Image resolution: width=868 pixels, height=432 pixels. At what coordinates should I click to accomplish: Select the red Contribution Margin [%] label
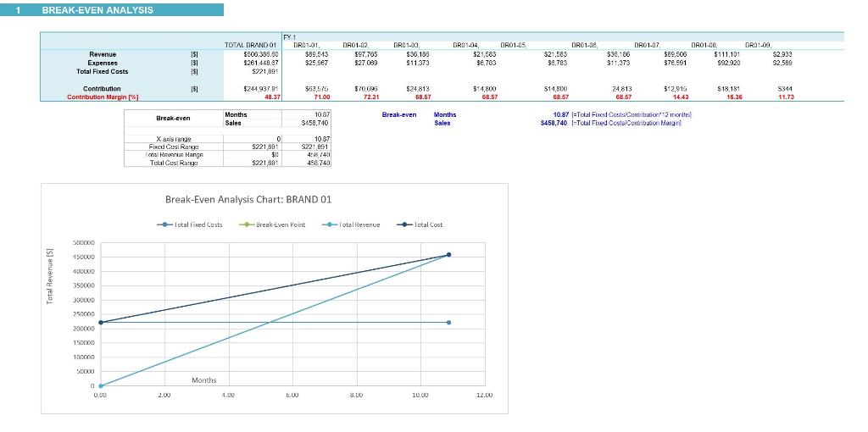click(103, 97)
